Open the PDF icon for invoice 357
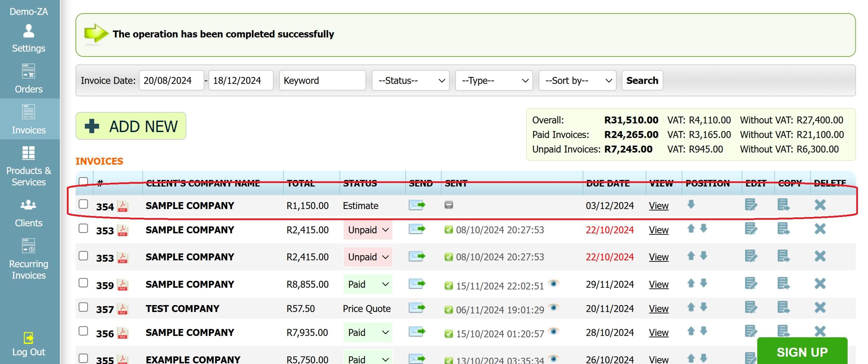 point(123,309)
